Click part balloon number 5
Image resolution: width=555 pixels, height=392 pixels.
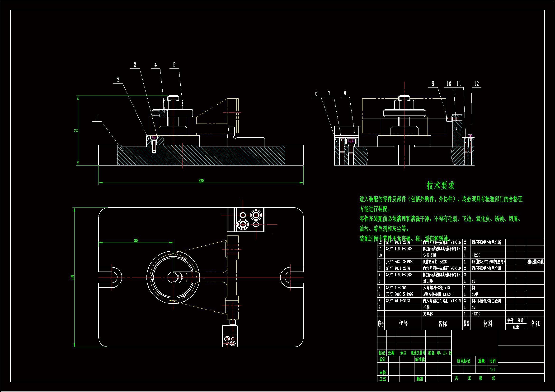pos(174,65)
